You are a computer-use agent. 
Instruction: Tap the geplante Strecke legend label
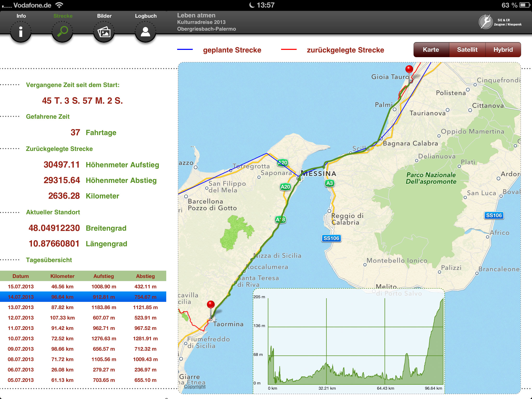point(232,50)
